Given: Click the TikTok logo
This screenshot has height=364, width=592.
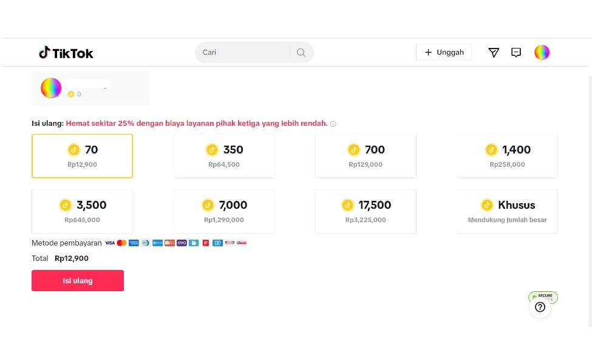Looking at the screenshot, I should [x=66, y=52].
